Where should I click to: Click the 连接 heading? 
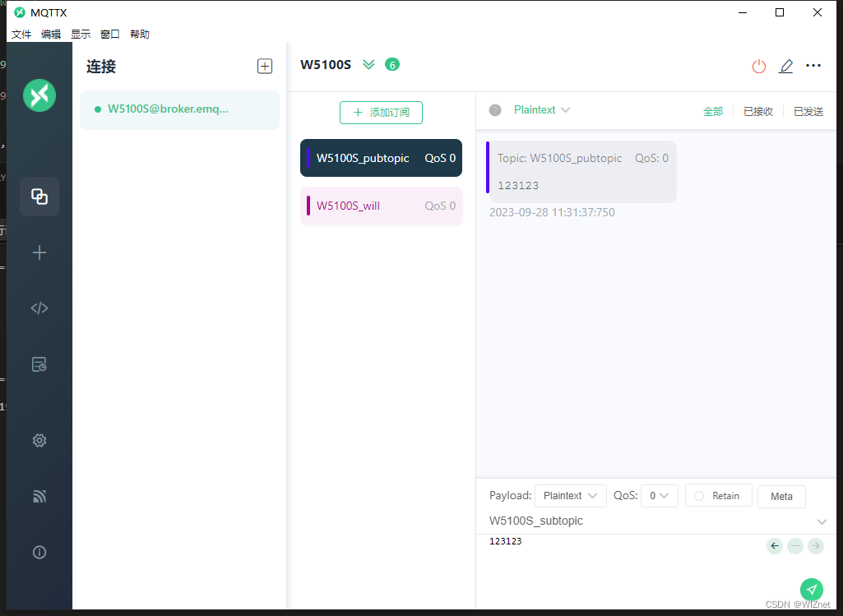coord(101,66)
